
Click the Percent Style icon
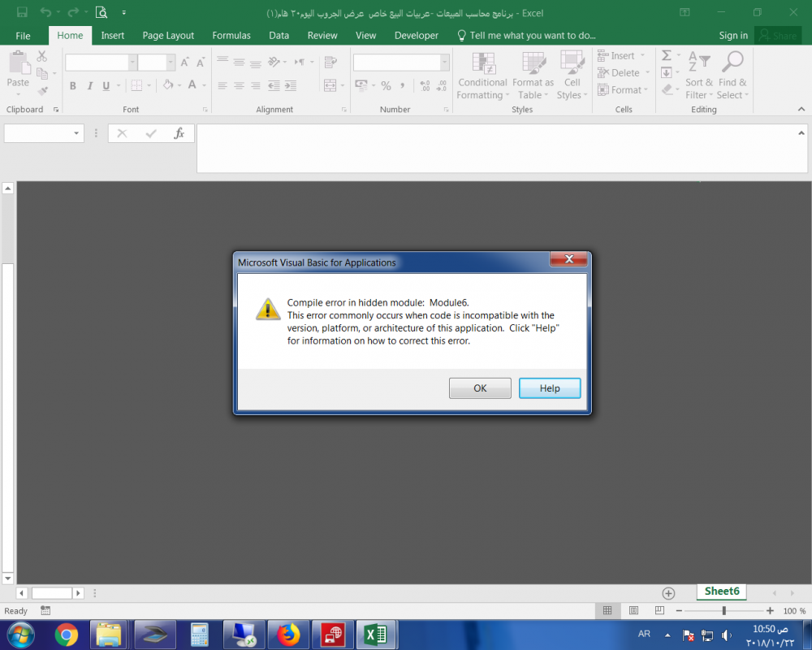click(386, 85)
